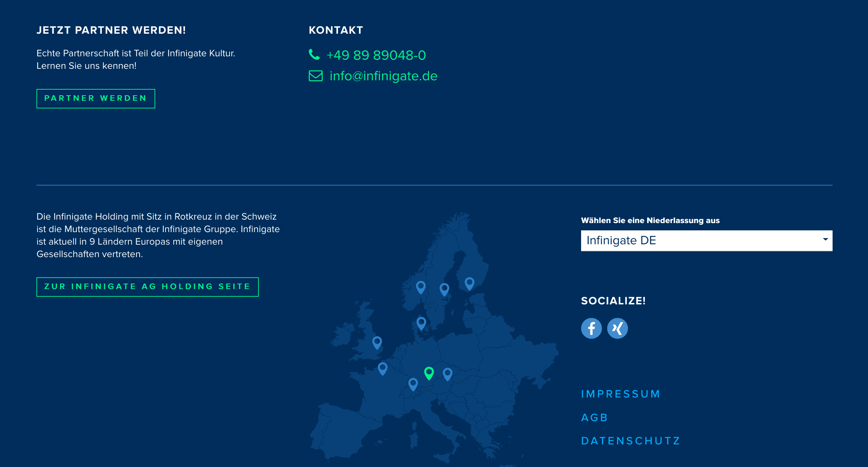Open the Impressum link
The width and height of the screenshot is (868, 467).
(621, 394)
